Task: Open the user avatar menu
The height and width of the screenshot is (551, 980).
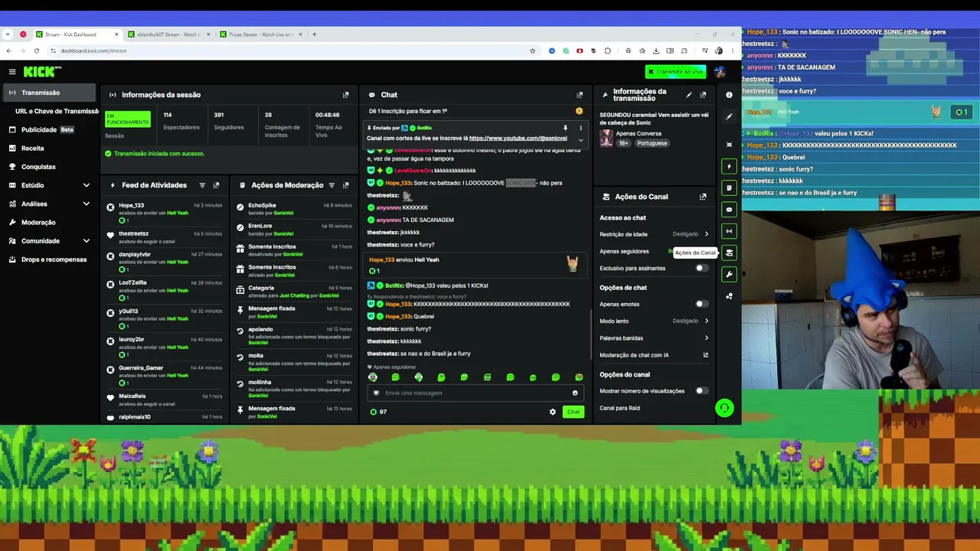Action: coord(720,72)
